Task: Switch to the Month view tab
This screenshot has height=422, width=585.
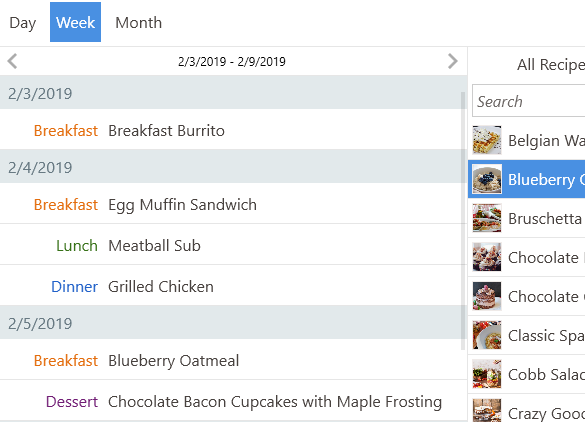Action: pos(138,22)
